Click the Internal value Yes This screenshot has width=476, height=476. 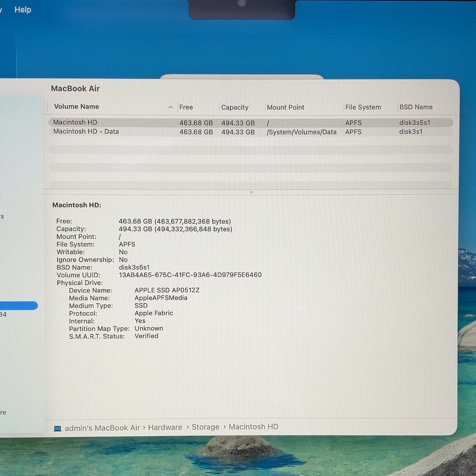tap(140, 321)
